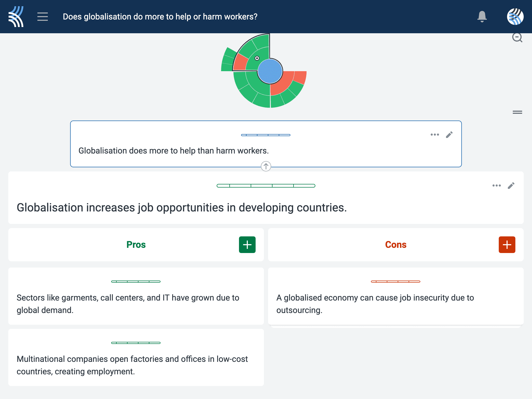The image size is (532, 399).
Task: Add a new Pro argument
Action: (247, 245)
